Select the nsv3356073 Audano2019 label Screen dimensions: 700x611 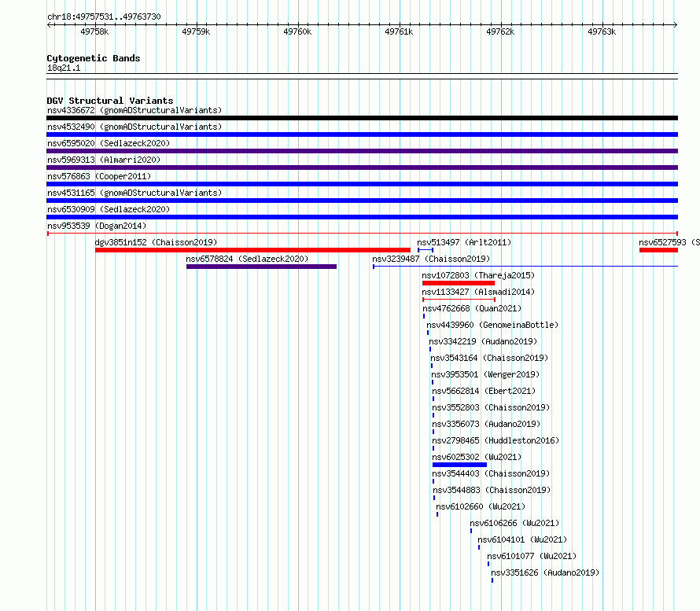pos(486,424)
